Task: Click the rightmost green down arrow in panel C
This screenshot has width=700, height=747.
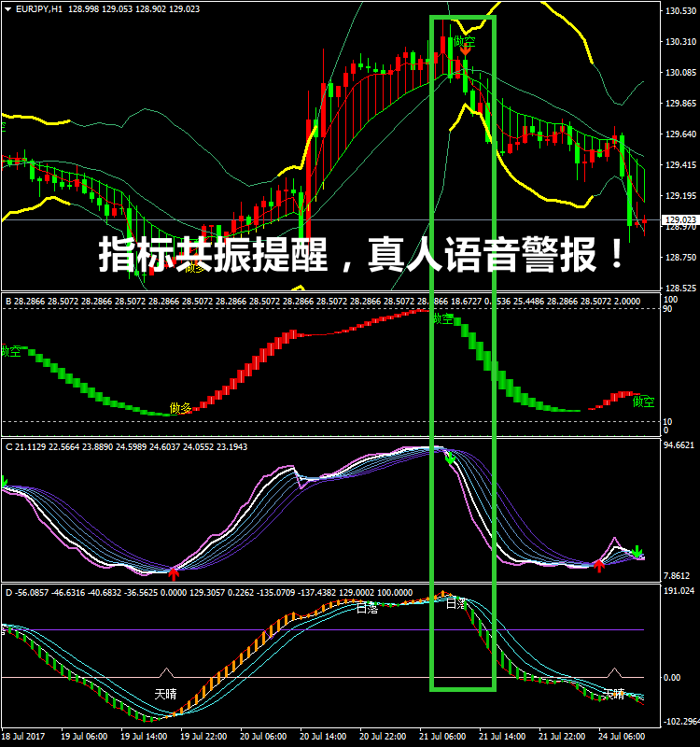Action: click(x=638, y=551)
